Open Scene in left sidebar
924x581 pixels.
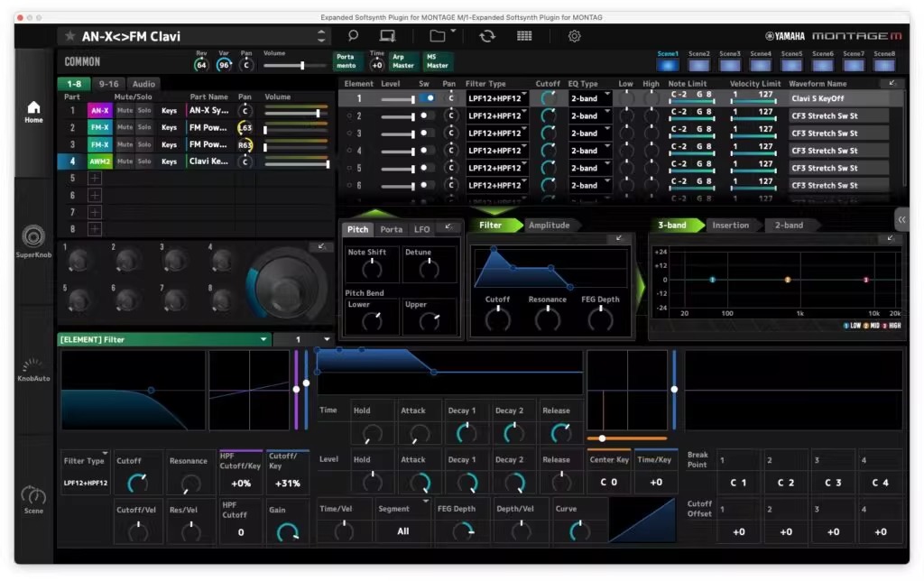click(33, 500)
